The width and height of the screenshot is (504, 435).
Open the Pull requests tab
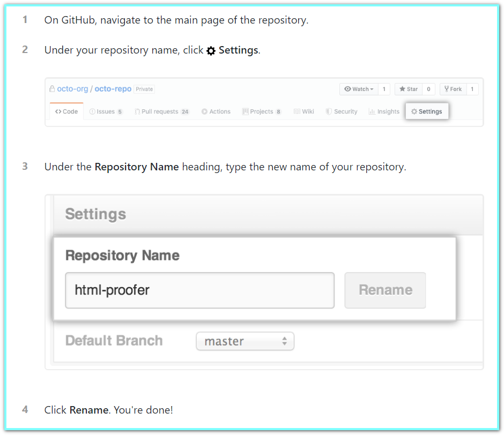click(162, 111)
